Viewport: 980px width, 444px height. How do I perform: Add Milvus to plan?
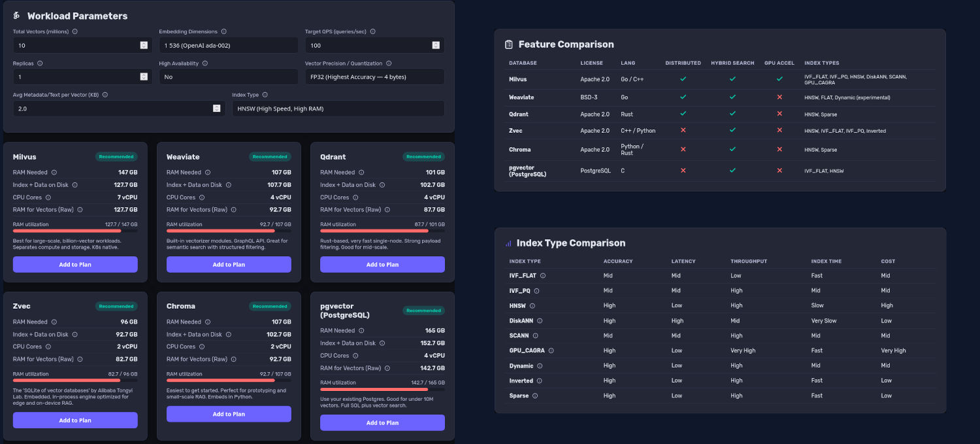coord(75,265)
